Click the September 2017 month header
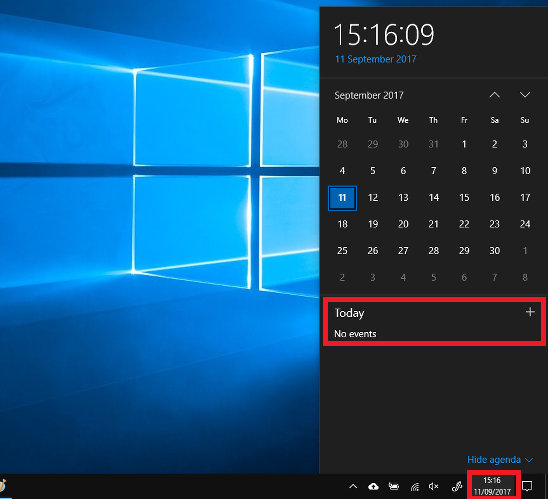The width and height of the screenshot is (548, 499). (369, 95)
